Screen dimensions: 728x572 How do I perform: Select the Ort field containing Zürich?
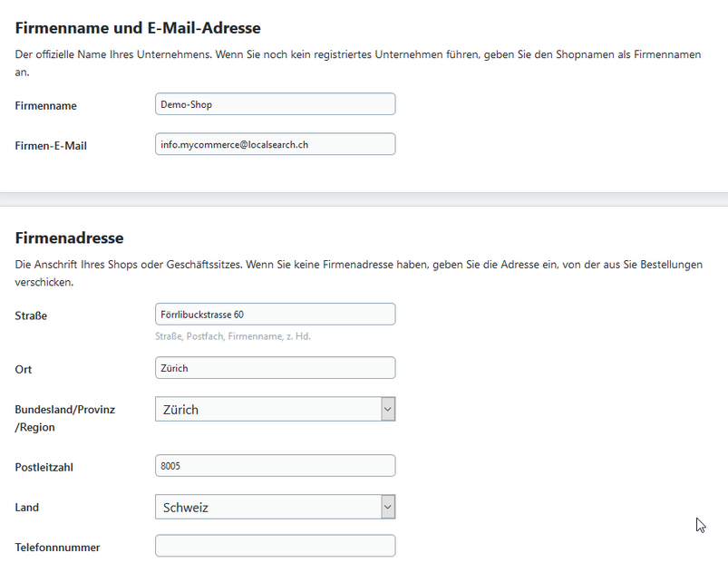tap(275, 368)
